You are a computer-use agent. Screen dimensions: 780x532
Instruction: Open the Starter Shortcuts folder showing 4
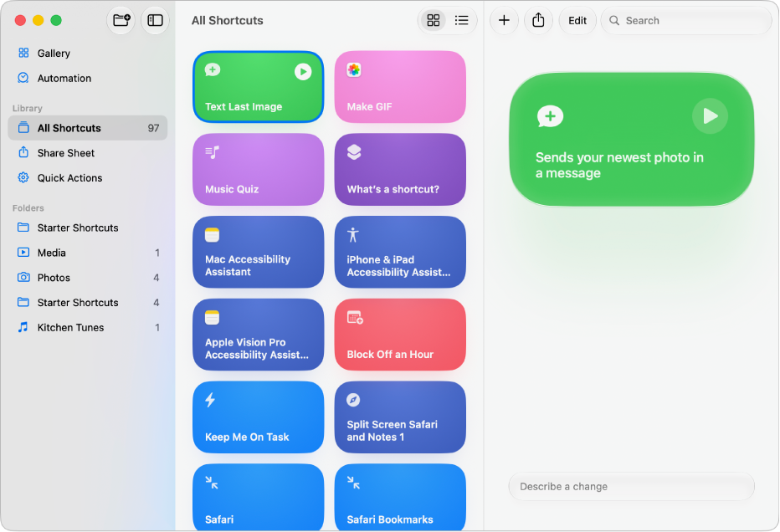point(88,302)
